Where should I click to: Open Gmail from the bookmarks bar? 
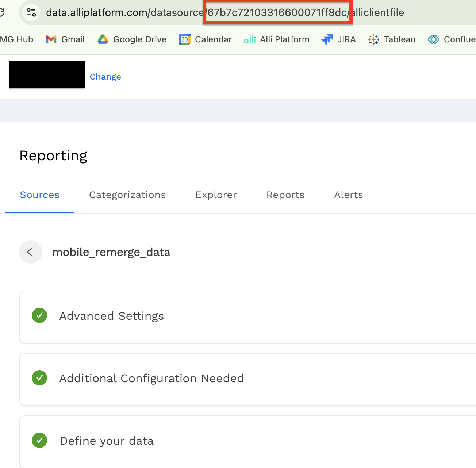[x=65, y=39]
